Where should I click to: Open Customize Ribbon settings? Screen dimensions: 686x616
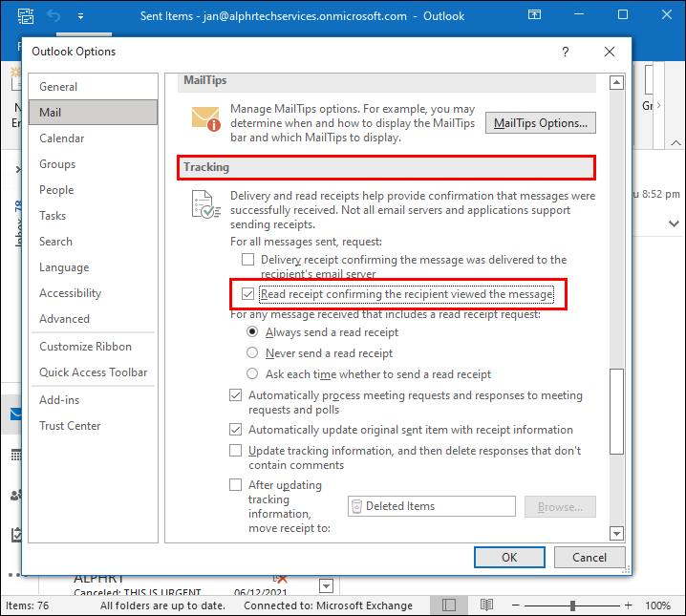pos(94,347)
